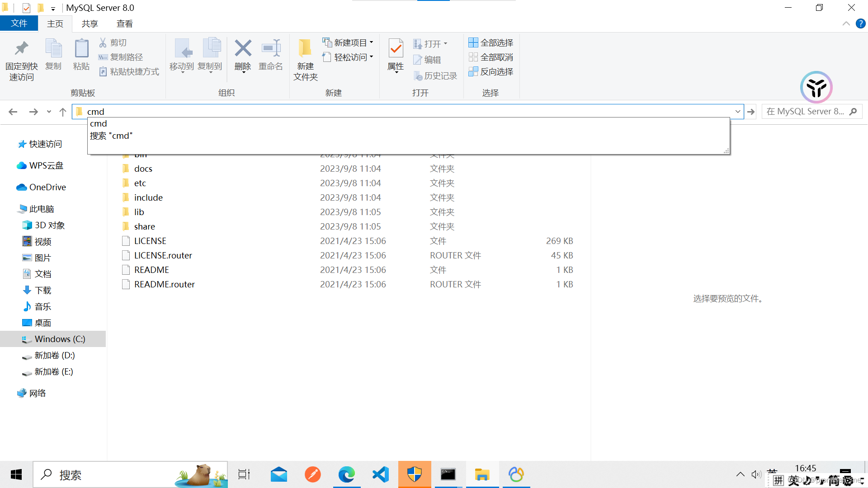Viewport: 868px width, 488px height.
Task: Select Windows (C:) in navigation pane
Action: pos(60,339)
